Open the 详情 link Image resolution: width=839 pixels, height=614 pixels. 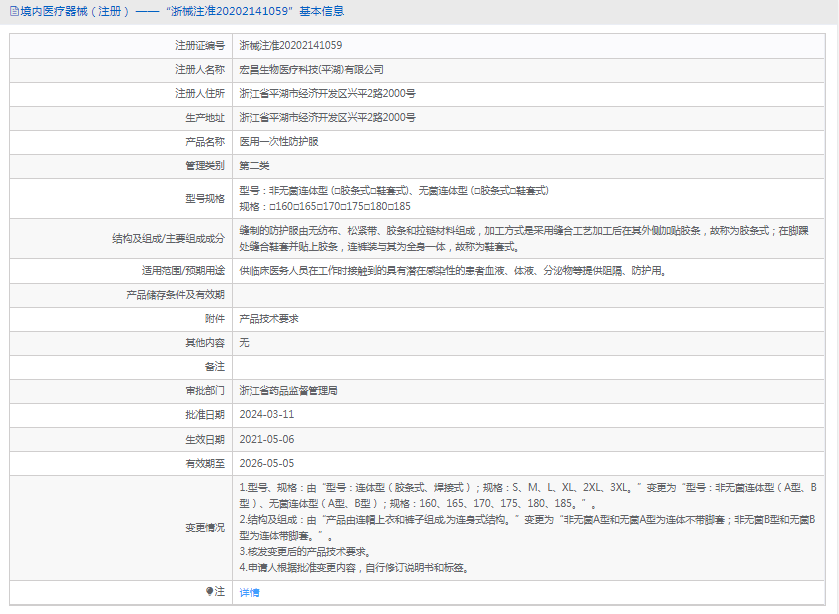[x=249, y=592]
